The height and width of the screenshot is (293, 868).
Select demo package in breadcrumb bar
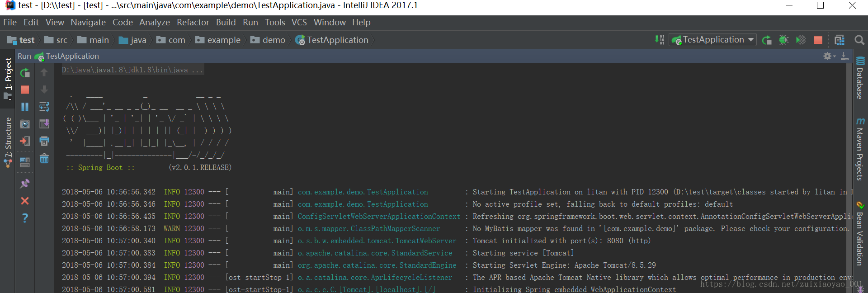click(x=268, y=40)
